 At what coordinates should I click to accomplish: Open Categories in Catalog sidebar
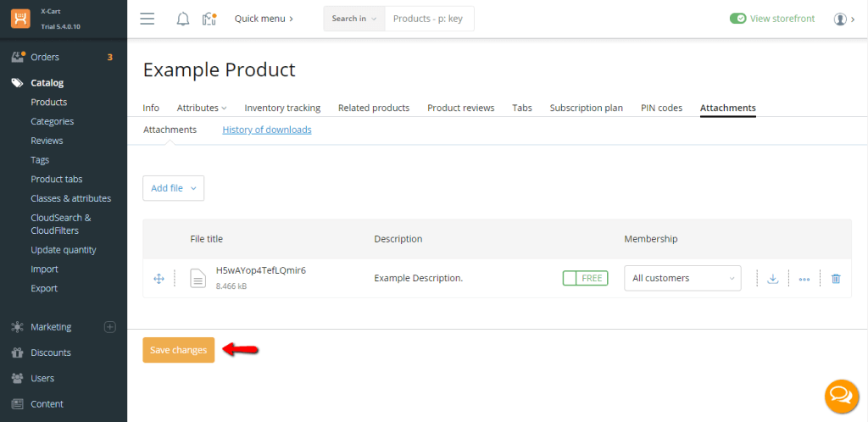click(52, 122)
